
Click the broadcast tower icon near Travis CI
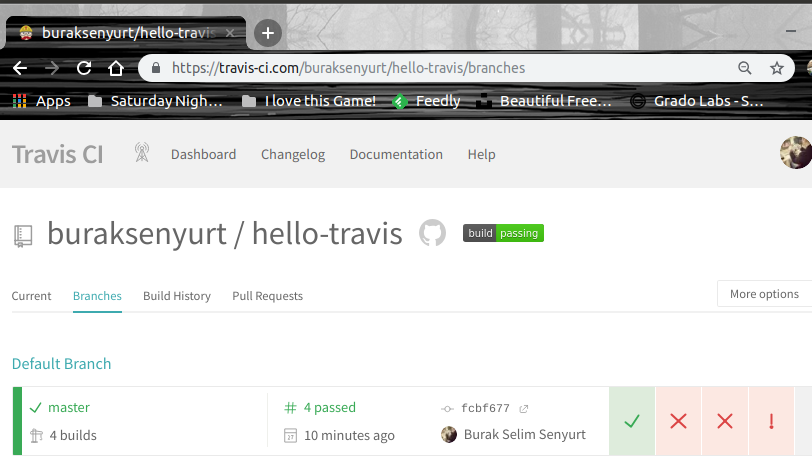142,153
